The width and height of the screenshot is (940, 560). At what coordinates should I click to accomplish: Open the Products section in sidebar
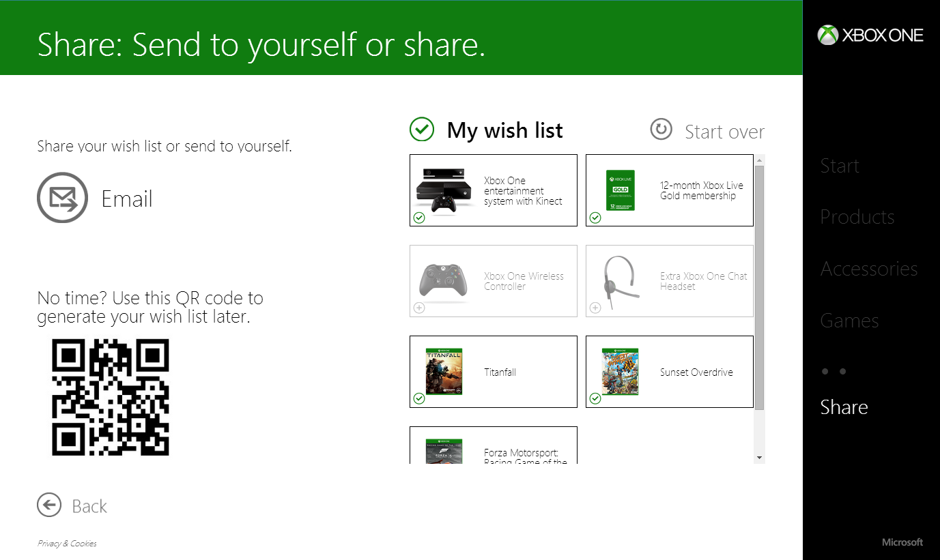pyautogui.click(x=857, y=217)
